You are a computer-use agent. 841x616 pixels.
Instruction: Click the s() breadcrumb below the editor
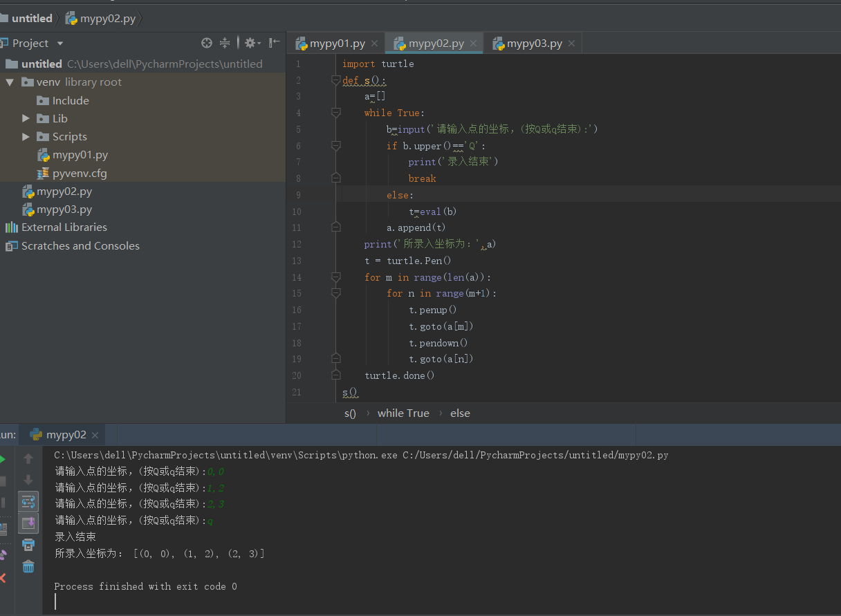click(x=350, y=413)
